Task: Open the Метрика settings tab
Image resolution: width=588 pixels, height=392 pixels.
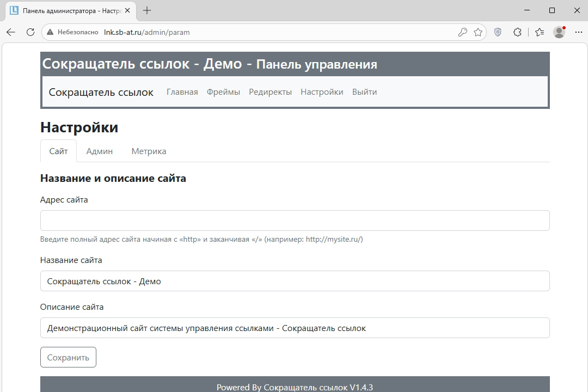Action: (x=149, y=151)
